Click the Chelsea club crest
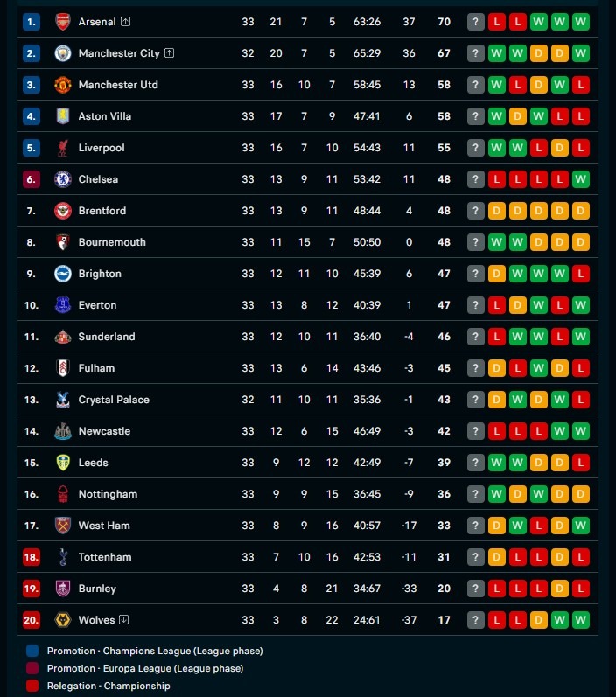The height and width of the screenshot is (697, 616). pyautogui.click(x=63, y=179)
